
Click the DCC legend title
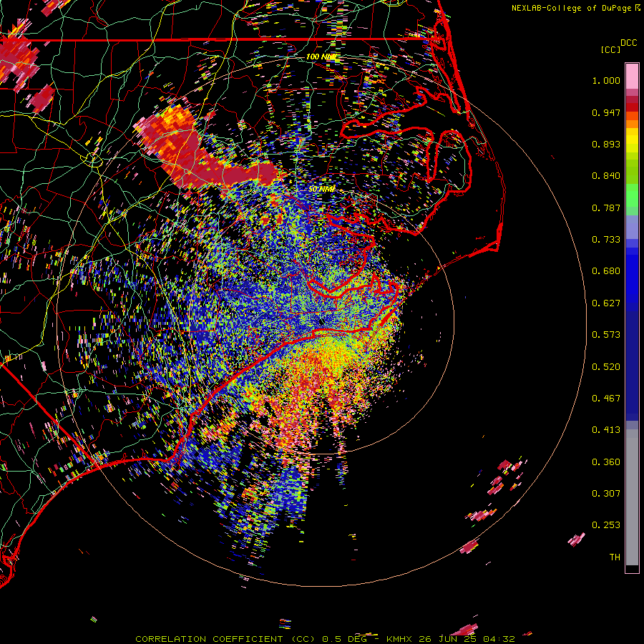tap(628, 43)
